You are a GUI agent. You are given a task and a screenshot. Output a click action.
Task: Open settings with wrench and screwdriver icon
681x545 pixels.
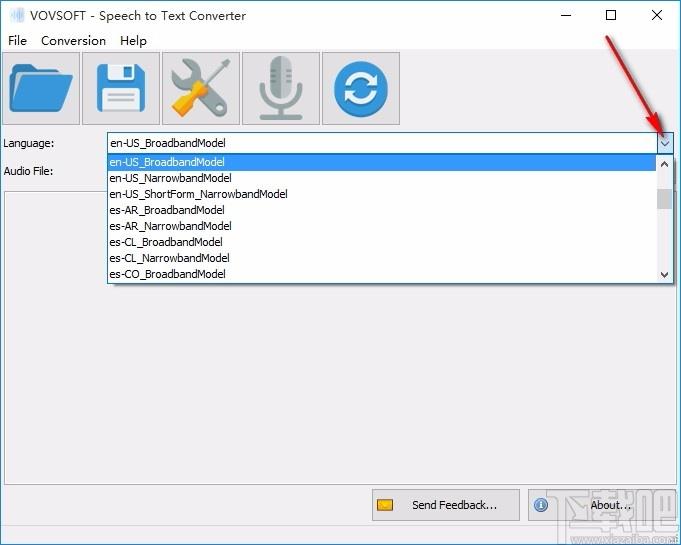[x=201, y=89]
